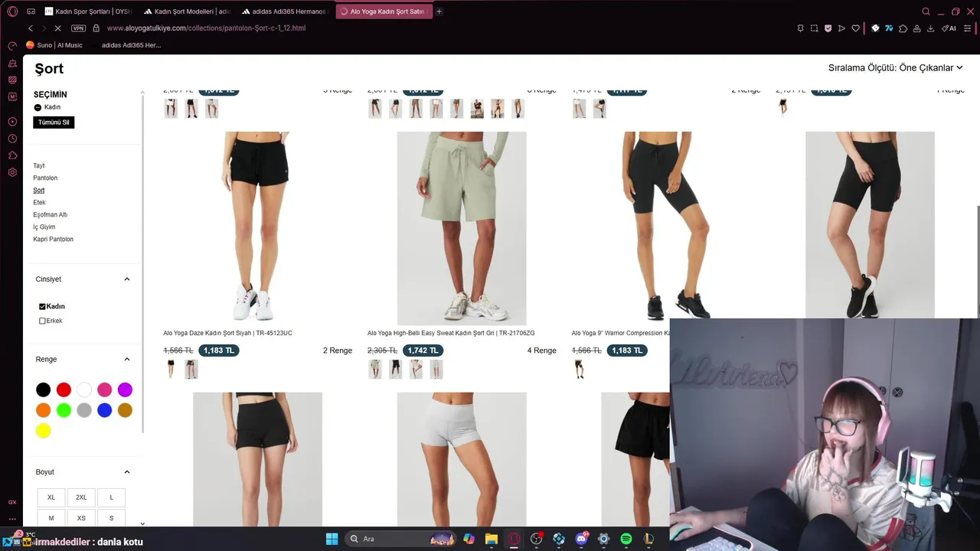Select the red color swatch
Viewport: 980px width, 551px height.
[64, 390]
